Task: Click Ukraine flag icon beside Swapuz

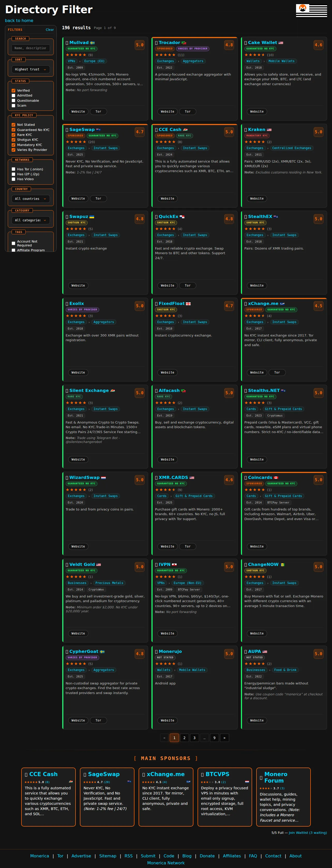Action: [92, 217]
